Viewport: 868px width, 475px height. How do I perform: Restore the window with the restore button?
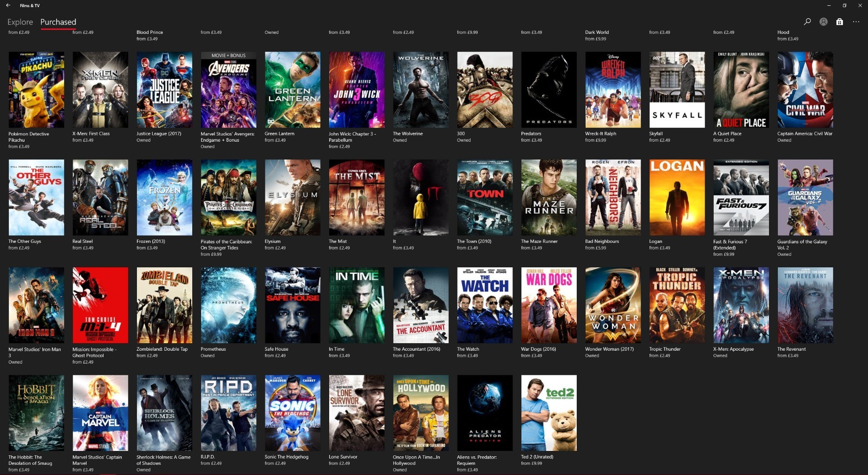point(844,5)
